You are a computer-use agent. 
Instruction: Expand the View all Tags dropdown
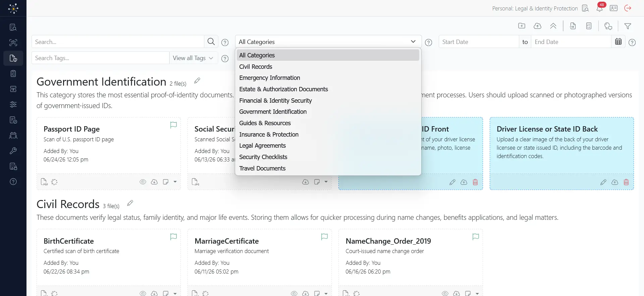click(x=193, y=58)
